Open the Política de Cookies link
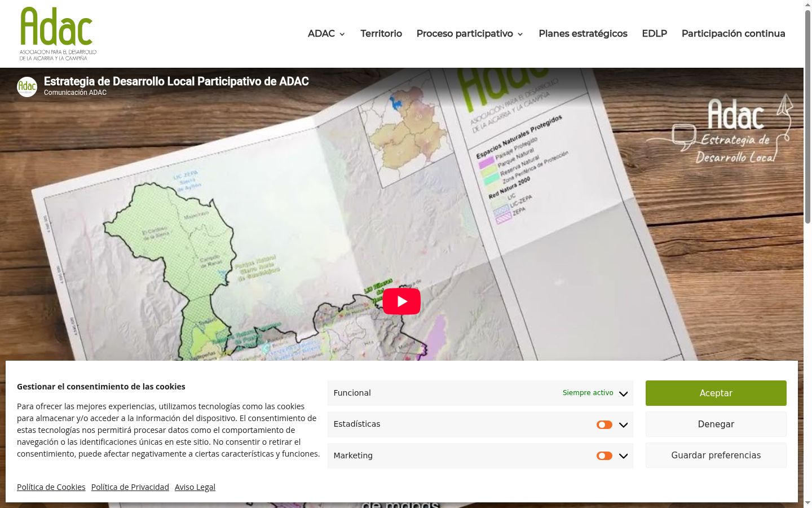 (51, 487)
